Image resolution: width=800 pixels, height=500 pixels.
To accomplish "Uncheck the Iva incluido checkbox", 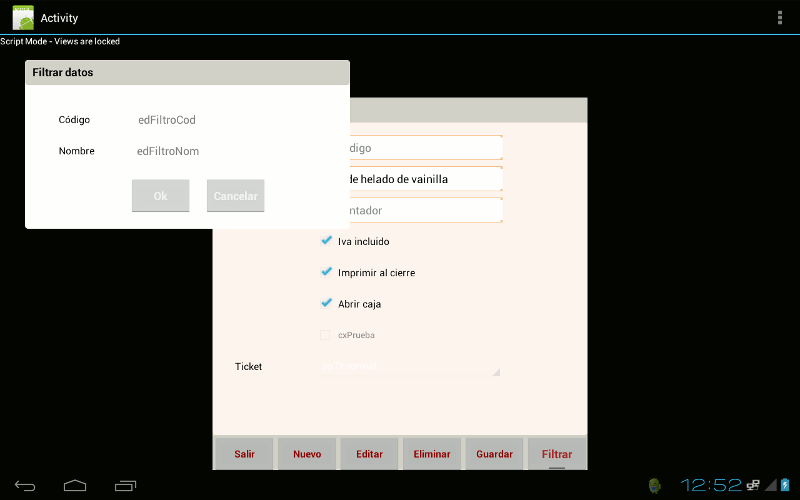I will click(x=326, y=241).
